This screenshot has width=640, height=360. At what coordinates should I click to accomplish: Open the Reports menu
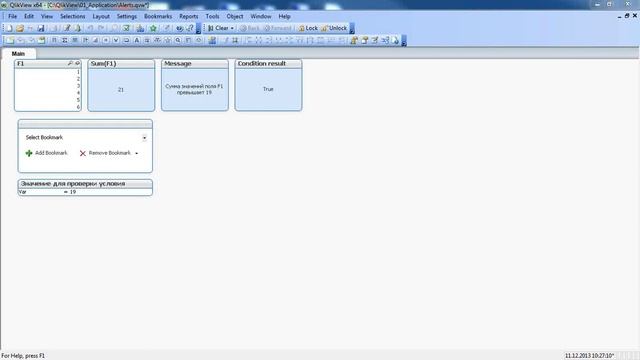[x=189, y=16]
